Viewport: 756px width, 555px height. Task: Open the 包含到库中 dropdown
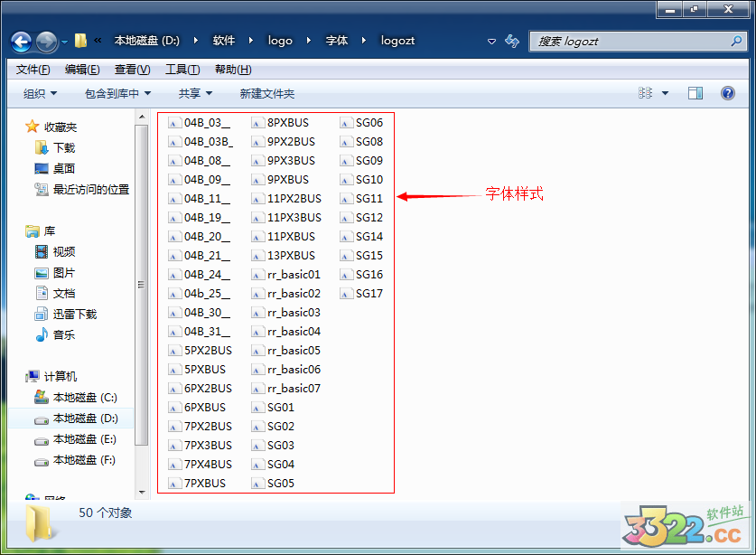(x=117, y=94)
